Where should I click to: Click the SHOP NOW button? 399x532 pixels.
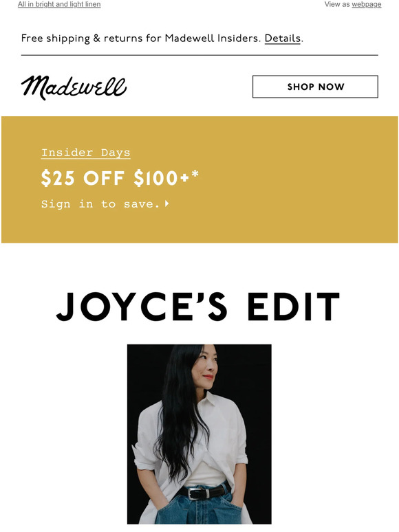315,87
